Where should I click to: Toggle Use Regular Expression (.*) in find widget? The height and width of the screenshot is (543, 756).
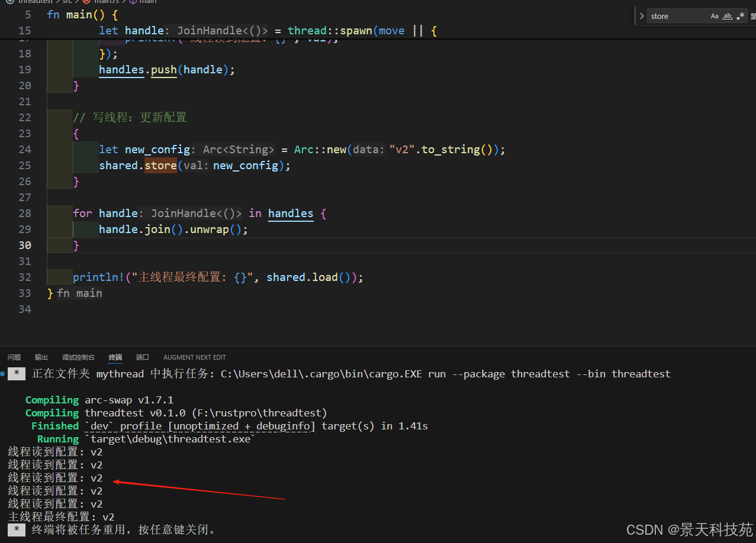[x=741, y=16]
